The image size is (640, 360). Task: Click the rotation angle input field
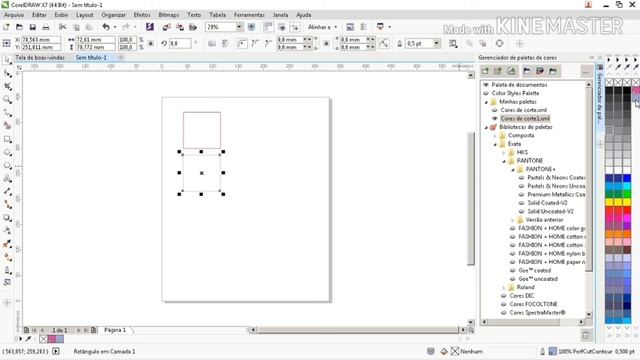coord(180,43)
